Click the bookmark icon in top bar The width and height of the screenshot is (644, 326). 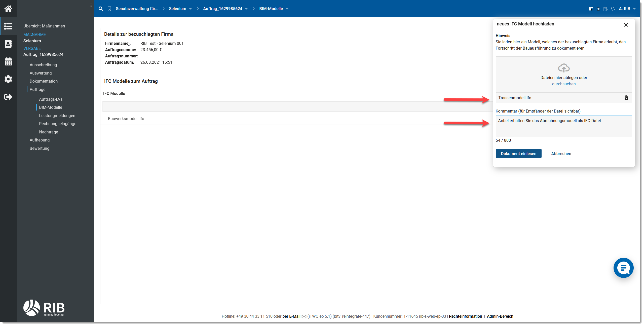click(x=109, y=9)
